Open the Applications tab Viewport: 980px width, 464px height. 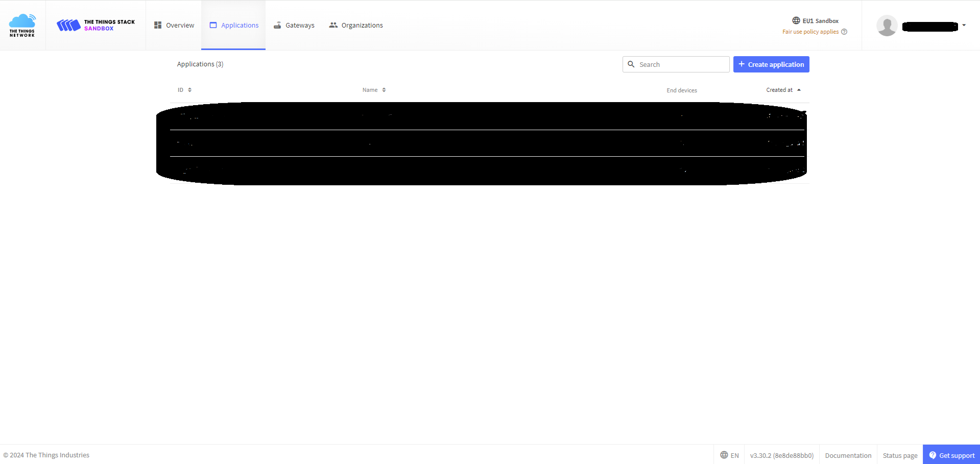tap(233, 26)
